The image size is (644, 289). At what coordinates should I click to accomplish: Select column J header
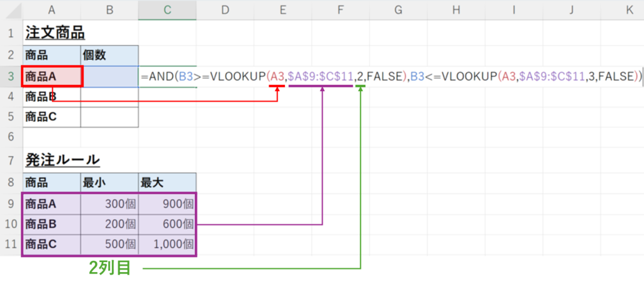tap(571, 10)
